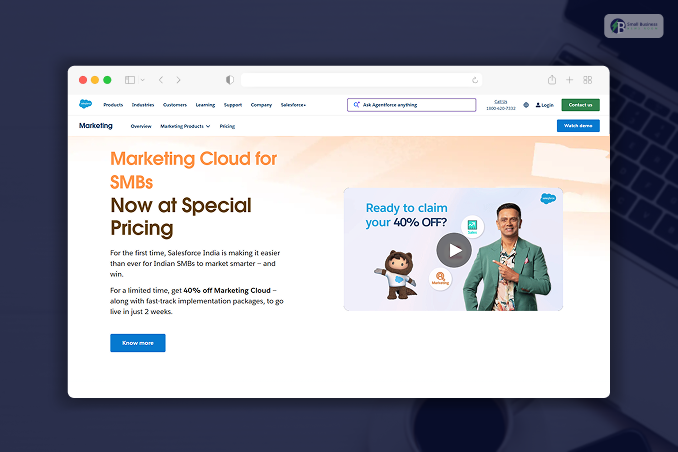Minimize the window with yellow button
The image size is (678, 452).
coord(95,80)
